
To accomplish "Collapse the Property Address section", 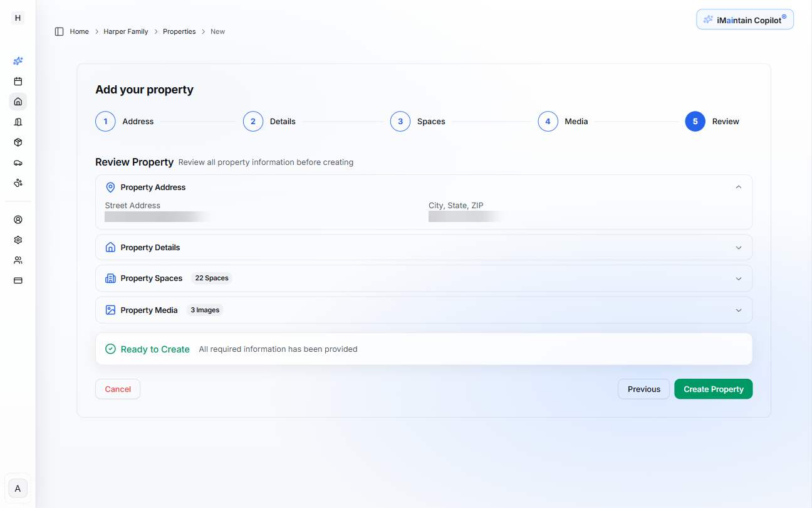I will pos(738,186).
